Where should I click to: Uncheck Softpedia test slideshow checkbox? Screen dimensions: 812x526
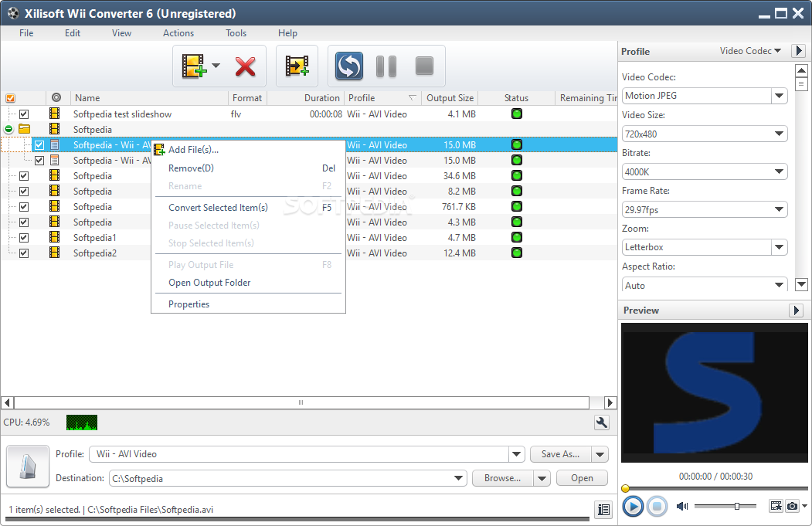coord(24,114)
